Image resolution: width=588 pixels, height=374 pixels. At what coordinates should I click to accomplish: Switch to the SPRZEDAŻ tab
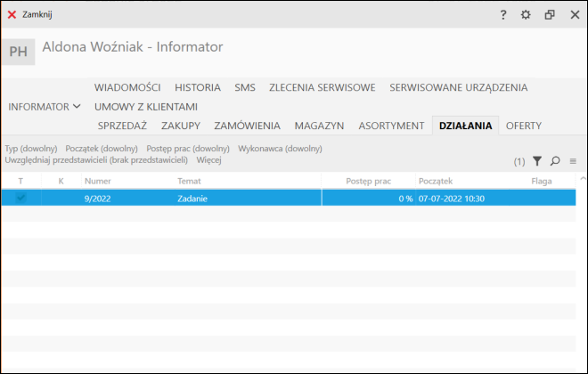[122, 126]
